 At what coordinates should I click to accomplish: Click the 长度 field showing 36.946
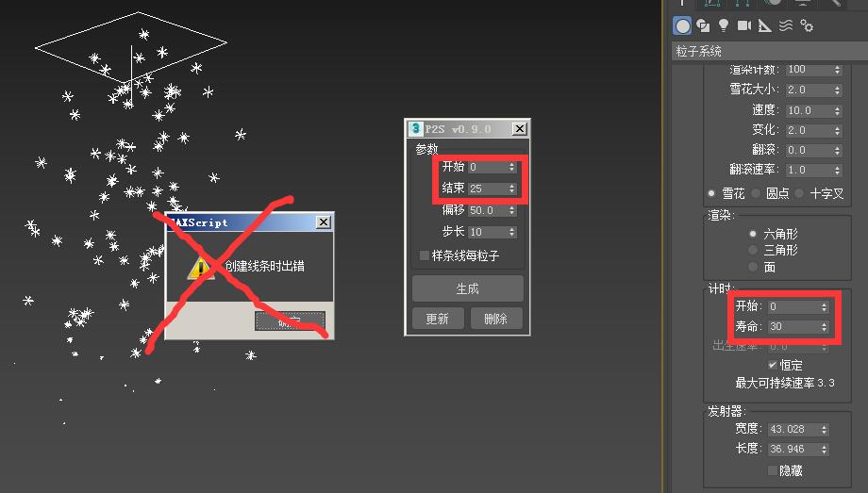pos(793,449)
